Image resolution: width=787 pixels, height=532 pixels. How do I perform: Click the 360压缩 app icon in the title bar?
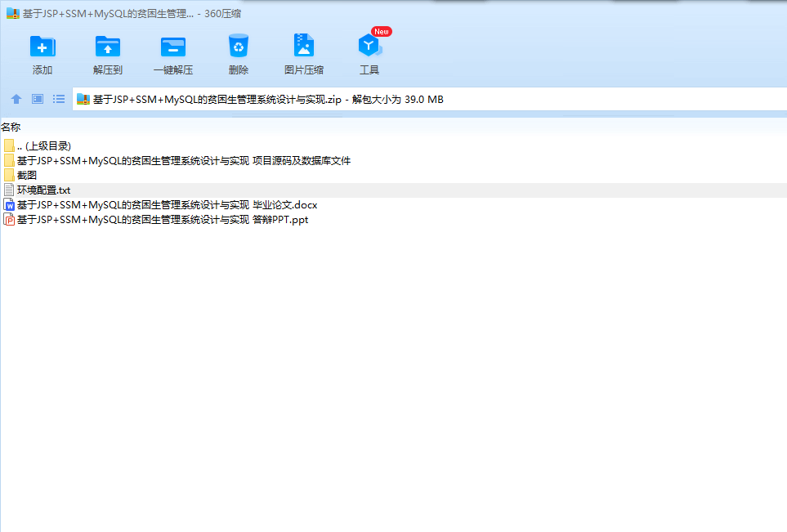(x=13, y=14)
